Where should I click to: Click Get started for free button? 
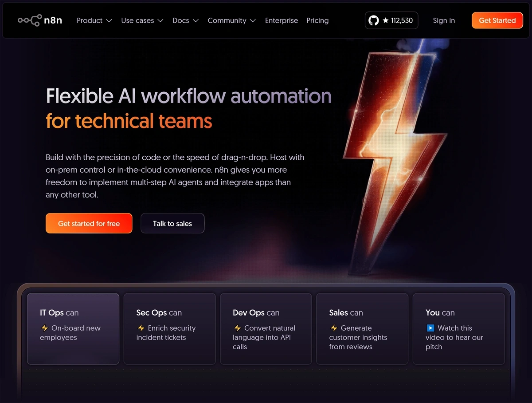click(x=89, y=223)
